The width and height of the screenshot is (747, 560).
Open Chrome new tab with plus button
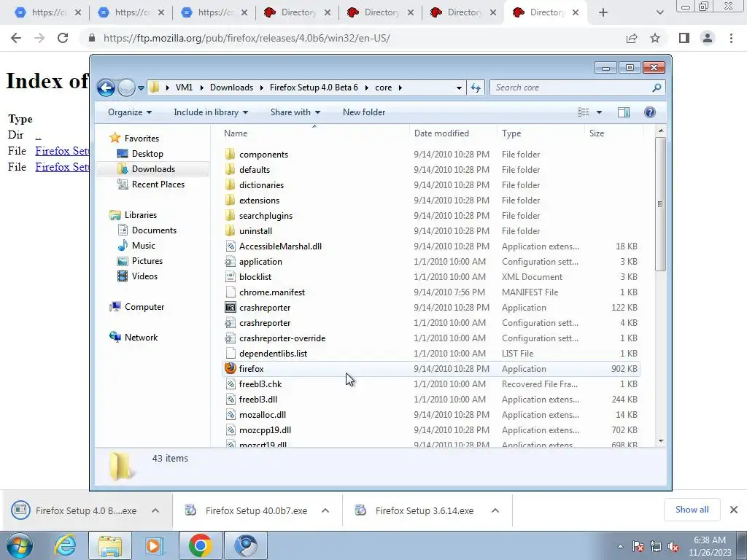coord(603,12)
